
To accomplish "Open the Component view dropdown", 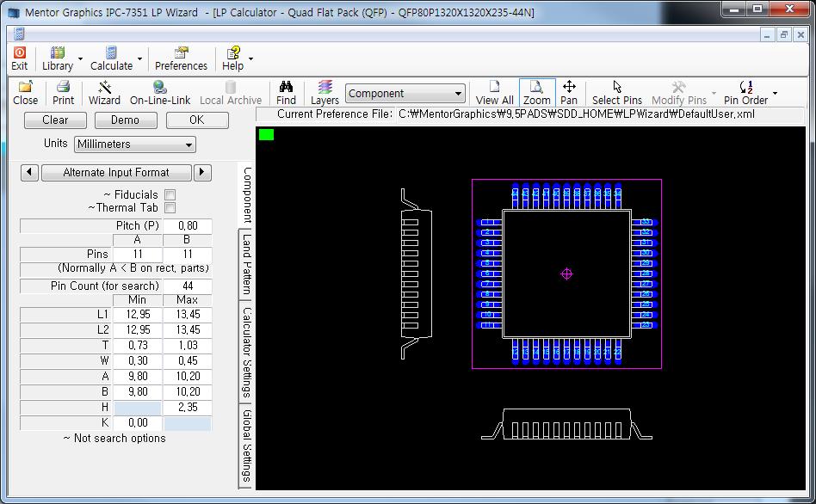I will [405, 94].
